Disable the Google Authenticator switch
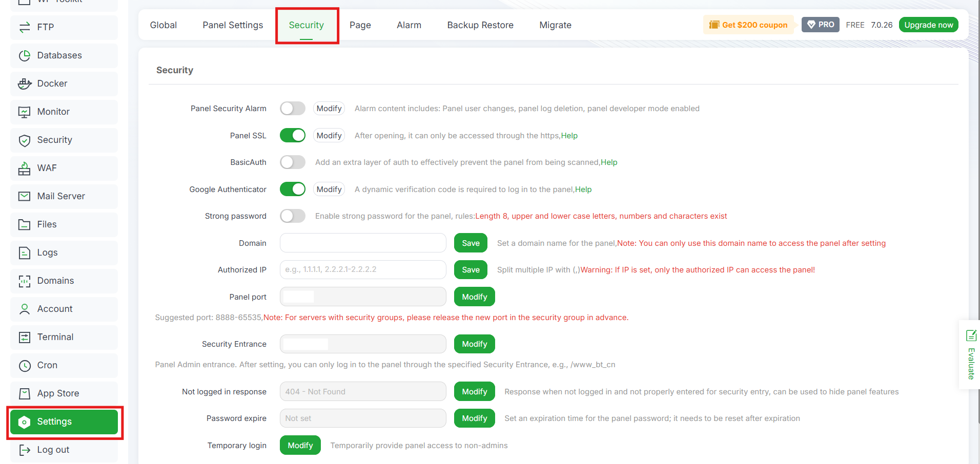 coord(293,189)
